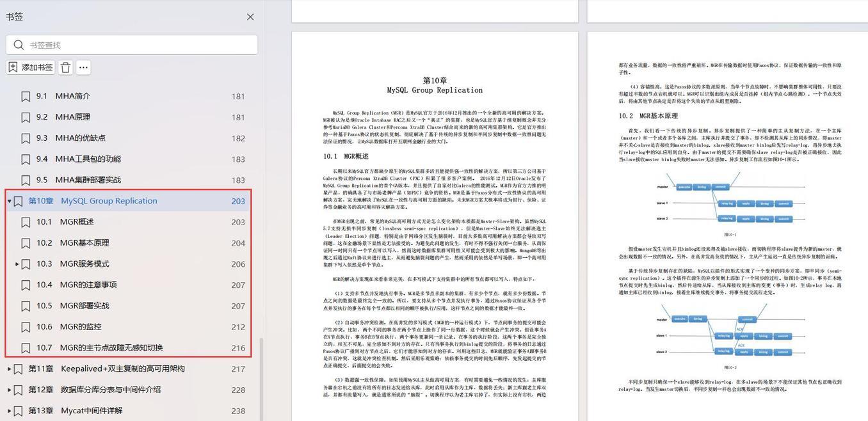Screen dimensions: 868x421
Task: Open bookmark 9.3 MHA的优缺点
Action: [71, 138]
